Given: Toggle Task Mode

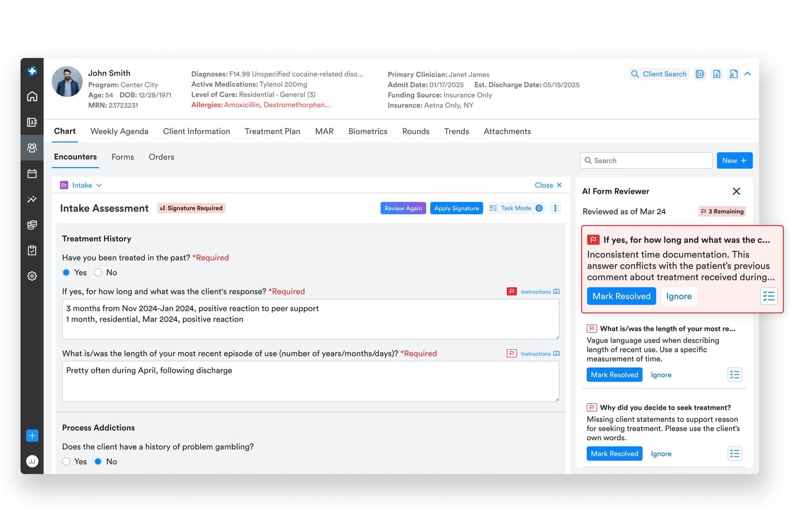Looking at the screenshot, I should [x=515, y=208].
